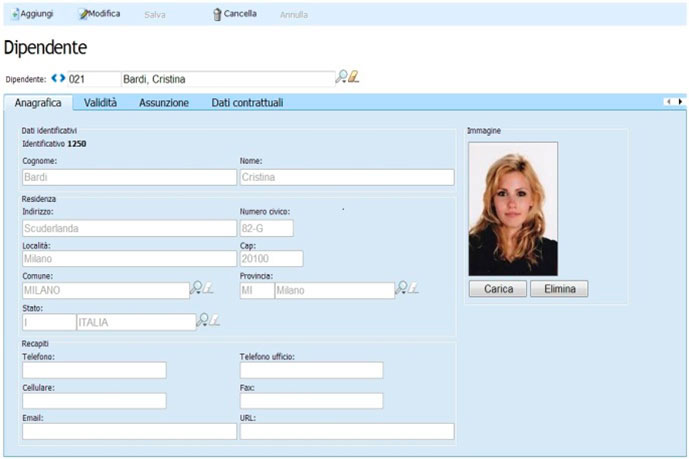Click Provincia clear eraser icon
689x459 pixels.
coord(413,288)
